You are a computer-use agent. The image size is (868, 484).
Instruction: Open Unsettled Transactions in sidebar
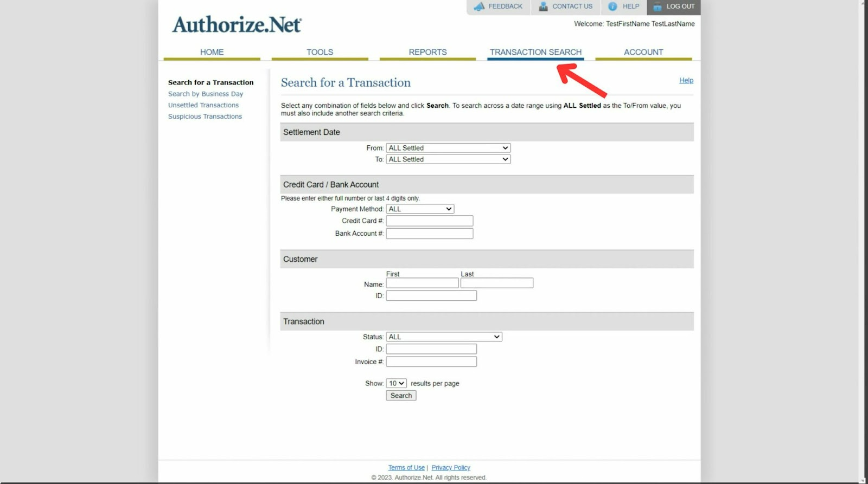pos(203,105)
